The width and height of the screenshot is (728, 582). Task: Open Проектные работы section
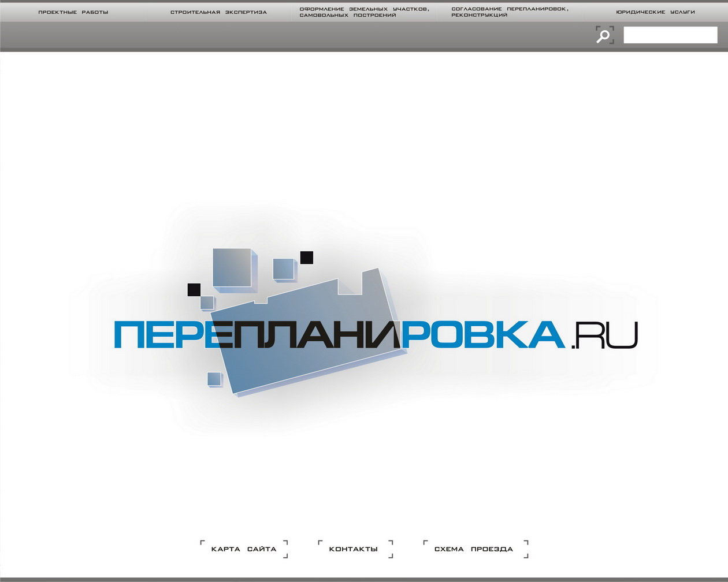pyautogui.click(x=73, y=12)
